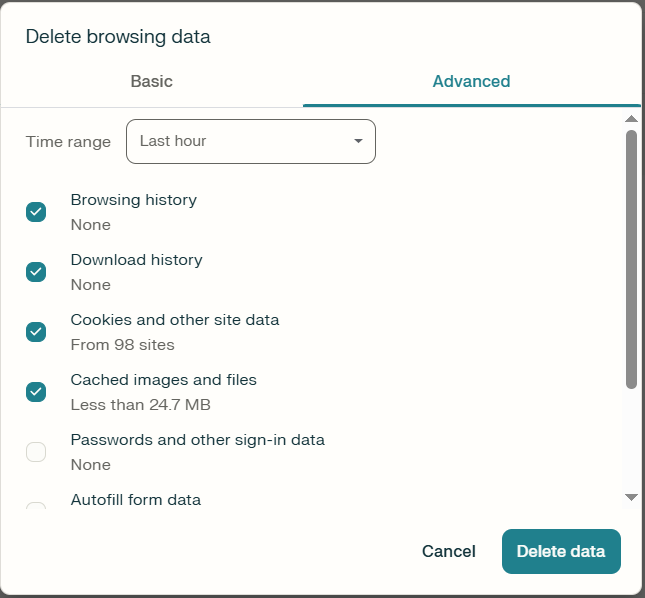Enable Passwords and other sign-in data checkbox
This screenshot has width=645, height=598.
tap(36, 452)
